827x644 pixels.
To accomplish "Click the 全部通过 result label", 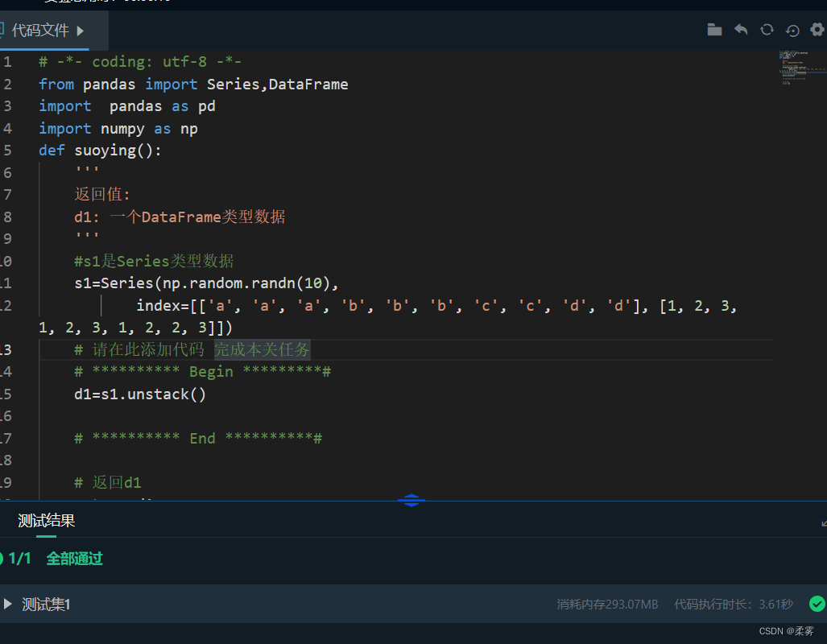I will (x=74, y=559).
